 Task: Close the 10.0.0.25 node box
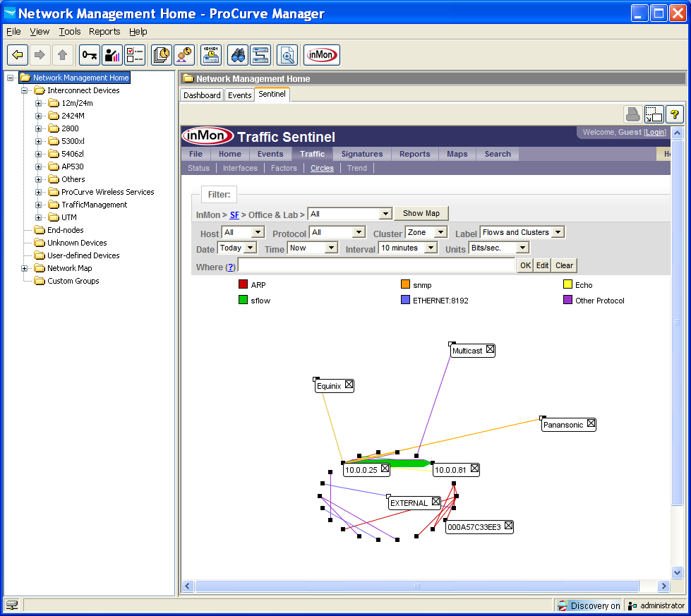(x=385, y=469)
